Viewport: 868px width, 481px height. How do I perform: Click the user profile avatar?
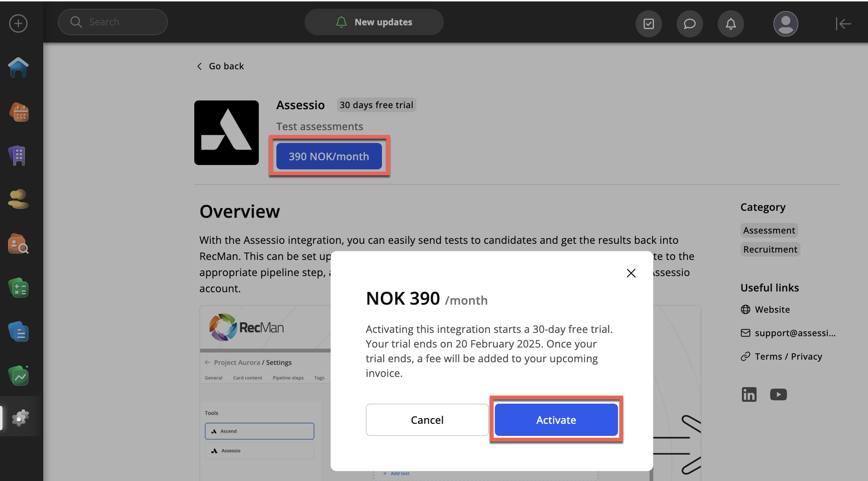[786, 24]
